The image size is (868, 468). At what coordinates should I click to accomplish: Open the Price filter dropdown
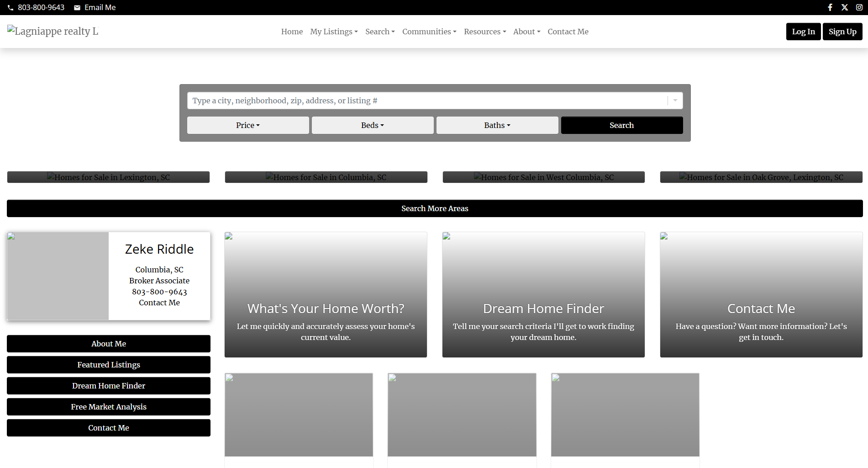point(248,125)
